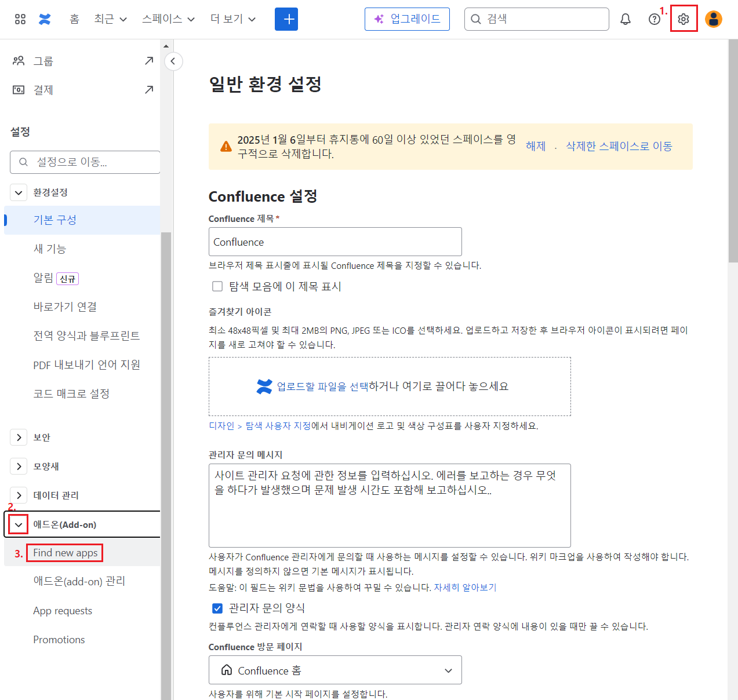Go to 홈 in top navigation

(x=74, y=19)
